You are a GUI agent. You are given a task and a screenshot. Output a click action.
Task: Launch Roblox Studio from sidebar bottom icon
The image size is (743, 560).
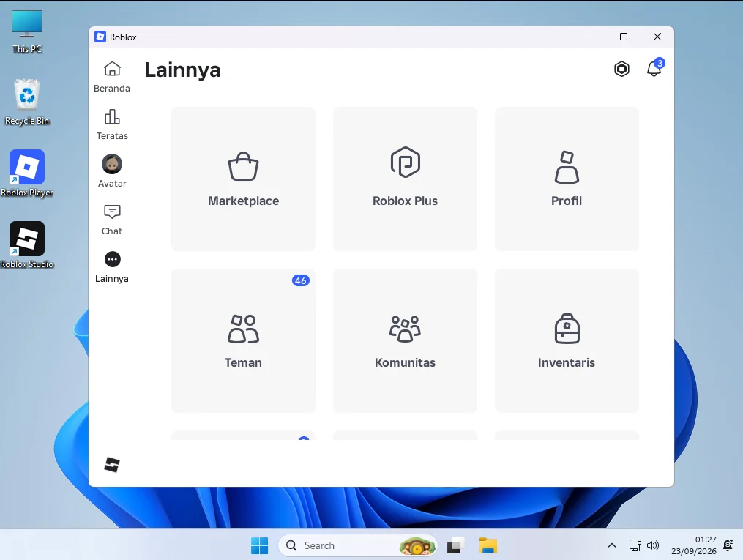[112, 465]
